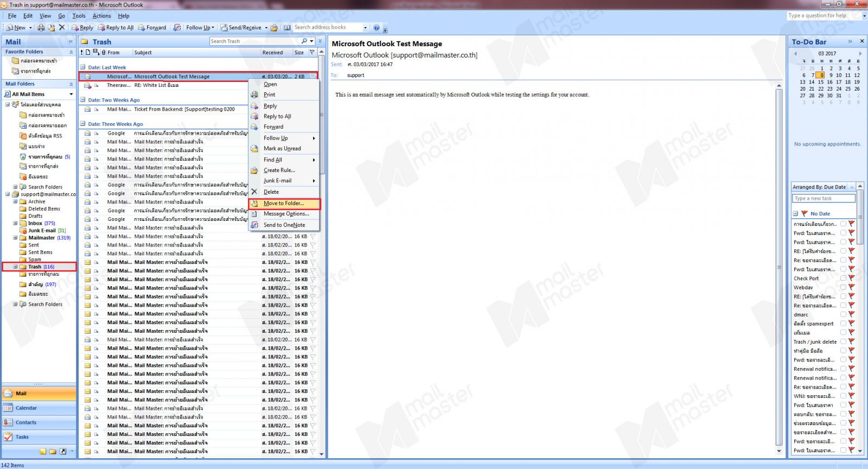
Task: Click the Help question mark icon
Action: (376, 27)
